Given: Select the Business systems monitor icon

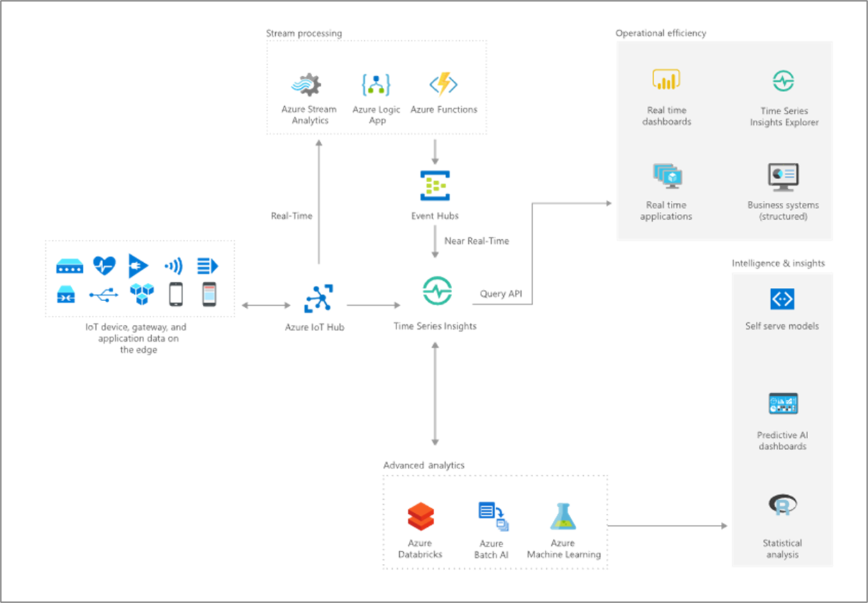Looking at the screenshot, I should 784,177.
